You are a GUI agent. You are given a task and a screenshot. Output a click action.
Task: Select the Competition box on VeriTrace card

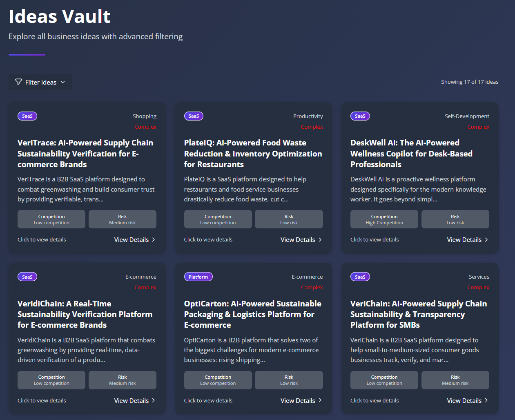click(x=51, y=219)
